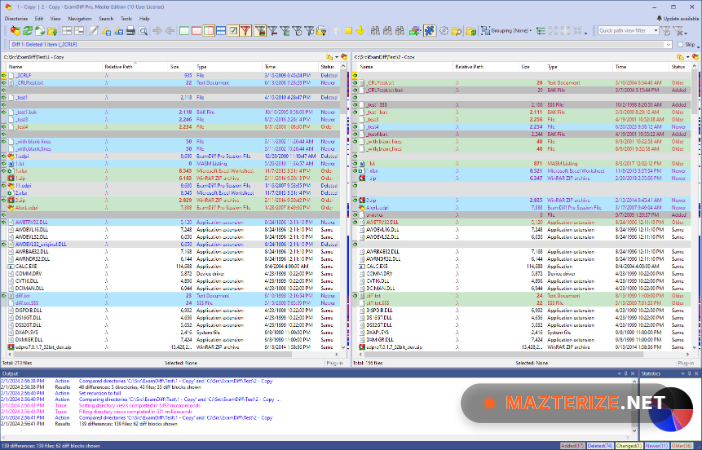Viewport: 702px width, 450px height.
Task: Click the yellow down arrow Next Difference icon
Action: pyautogui.click(x=360, y=30)
